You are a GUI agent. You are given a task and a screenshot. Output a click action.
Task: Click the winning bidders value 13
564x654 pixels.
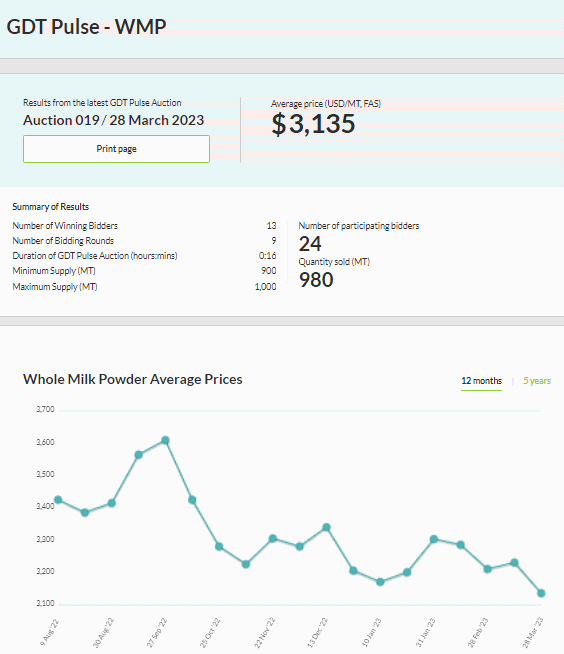(x=272, y=226)
